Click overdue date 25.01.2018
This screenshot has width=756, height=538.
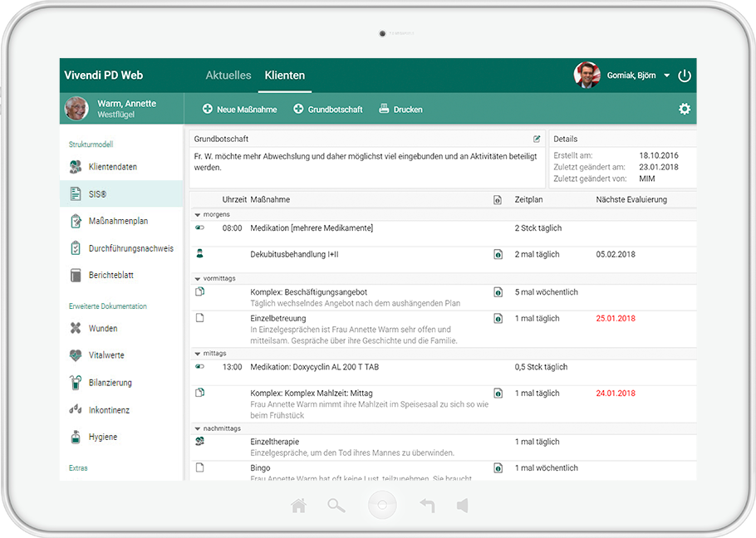[x=616, y=318]
